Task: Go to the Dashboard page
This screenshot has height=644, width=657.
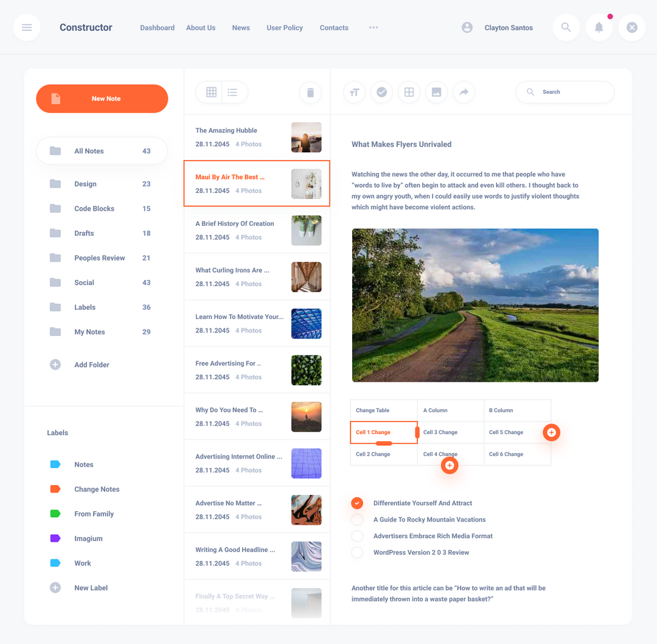Action: [157, 27]
